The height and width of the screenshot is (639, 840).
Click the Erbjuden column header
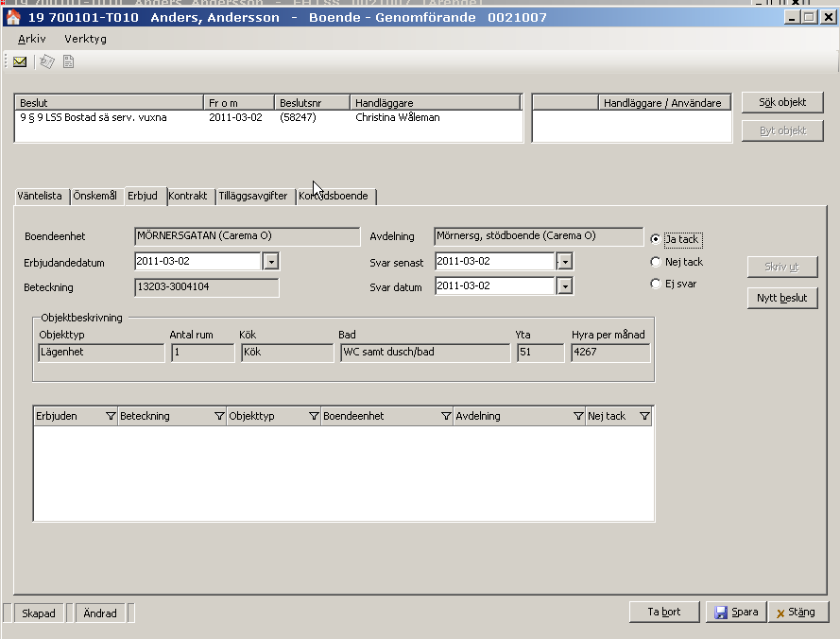(75, 417)
